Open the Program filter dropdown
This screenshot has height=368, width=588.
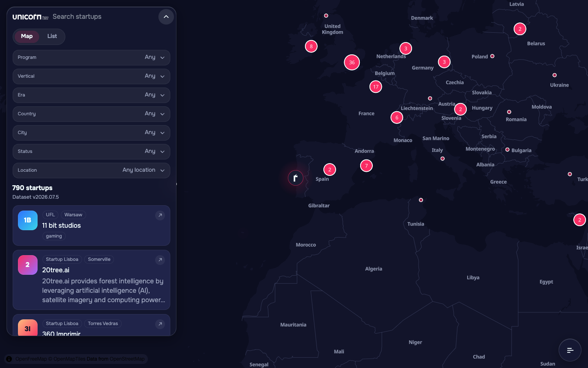point(91,58)
